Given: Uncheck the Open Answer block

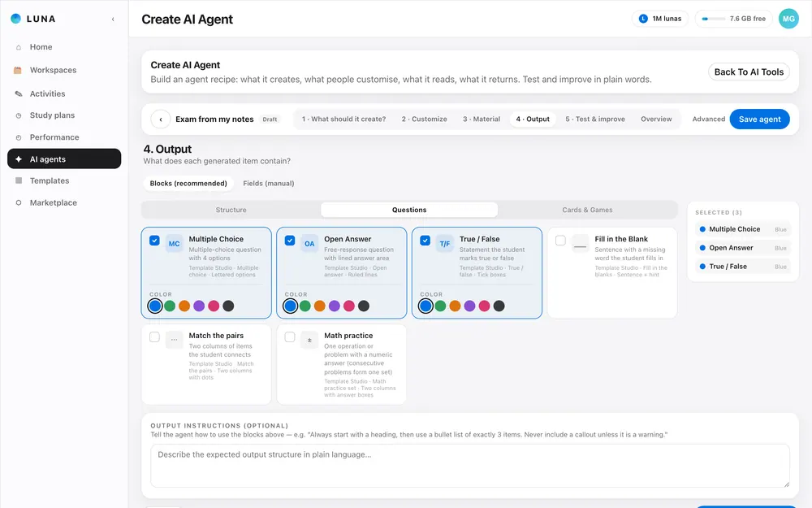Looking at the screenshot, I should click(290, 241).
